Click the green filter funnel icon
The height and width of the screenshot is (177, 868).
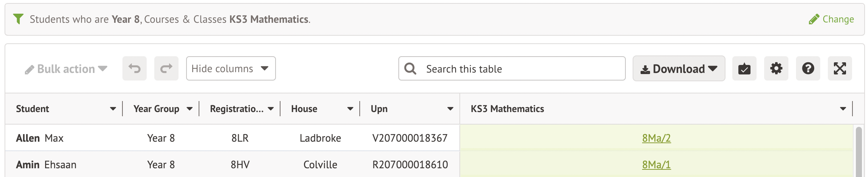click(18, 19)
